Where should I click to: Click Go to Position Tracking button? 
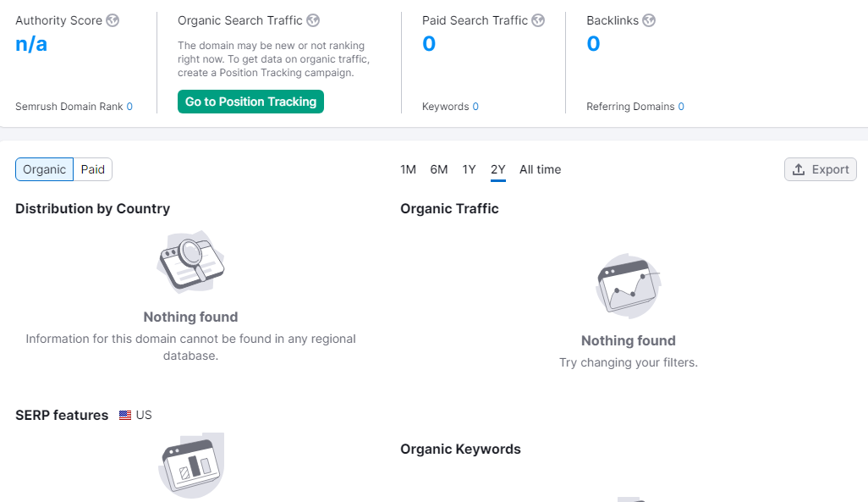250,102
